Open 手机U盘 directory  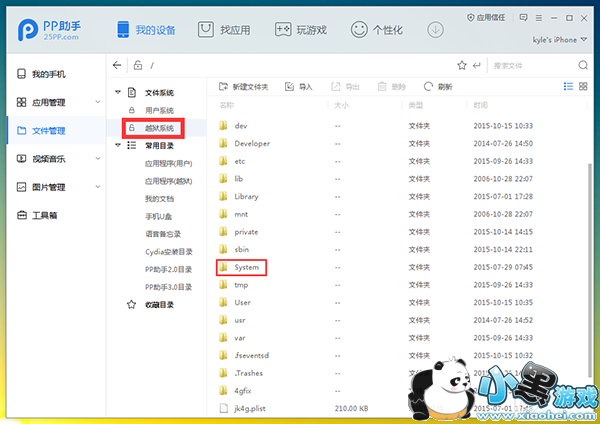coord(158,216)
